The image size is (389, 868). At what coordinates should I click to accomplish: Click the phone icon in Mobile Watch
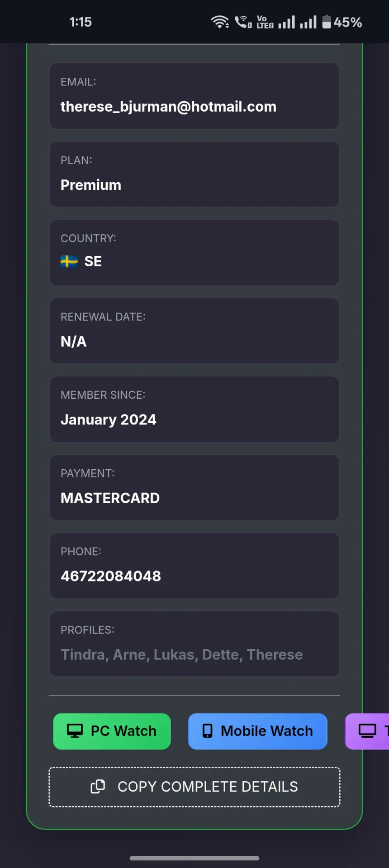point(207,731)
